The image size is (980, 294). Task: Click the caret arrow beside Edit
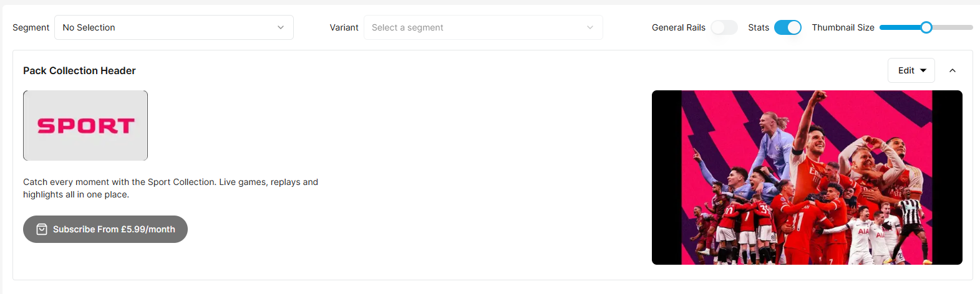923,70
